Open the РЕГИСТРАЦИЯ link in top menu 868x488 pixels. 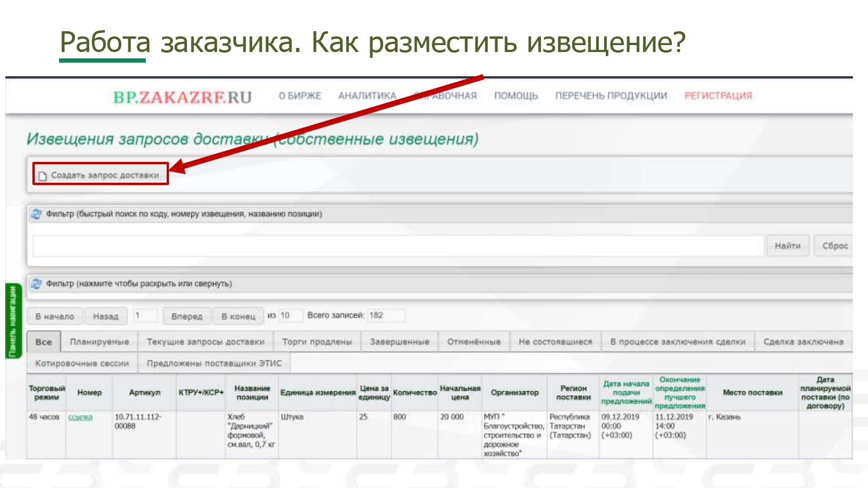(x=718, y=96)
